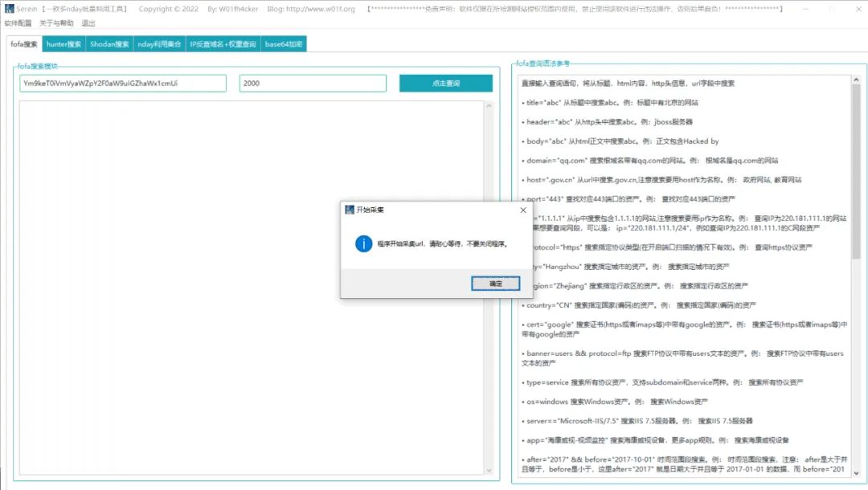Click the Blog: http://www.w01f.org title text
This screenshot has width=868, height=490.
(x=311, y=9)
